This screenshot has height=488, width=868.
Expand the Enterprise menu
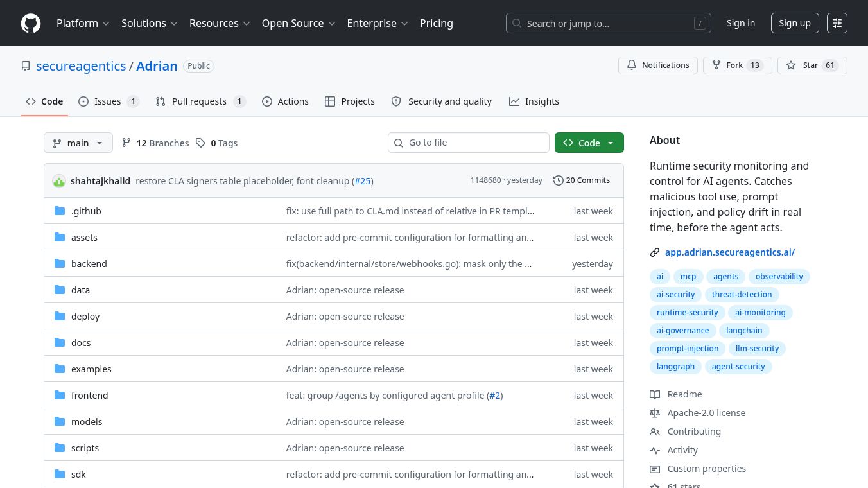(378, 23)
